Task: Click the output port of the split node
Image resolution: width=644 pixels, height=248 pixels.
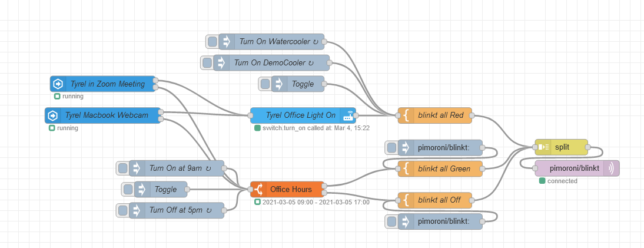Action: pos(587,147)
